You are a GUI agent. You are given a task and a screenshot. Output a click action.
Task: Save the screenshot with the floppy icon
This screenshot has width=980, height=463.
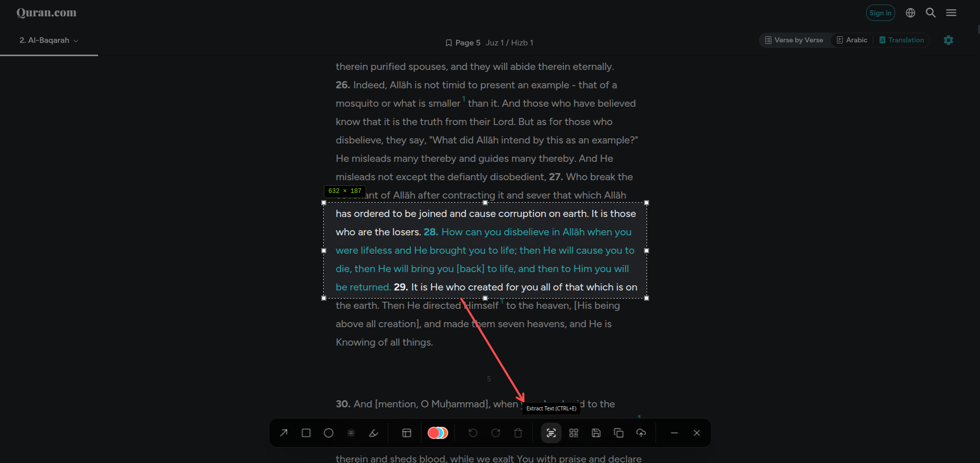point(596,433)
